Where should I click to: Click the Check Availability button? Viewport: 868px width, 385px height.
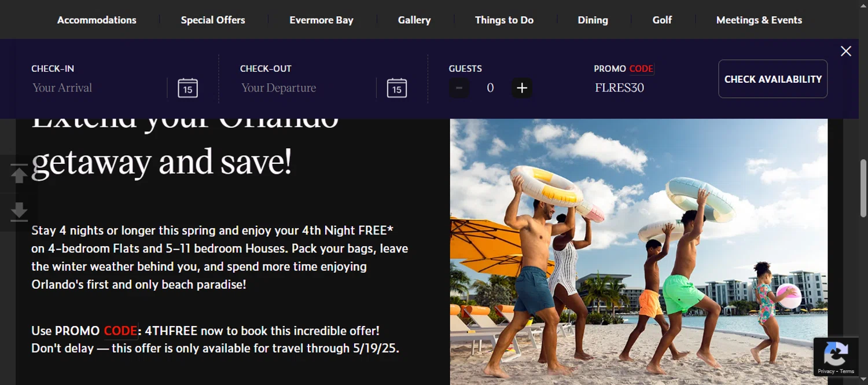[773, 79]
